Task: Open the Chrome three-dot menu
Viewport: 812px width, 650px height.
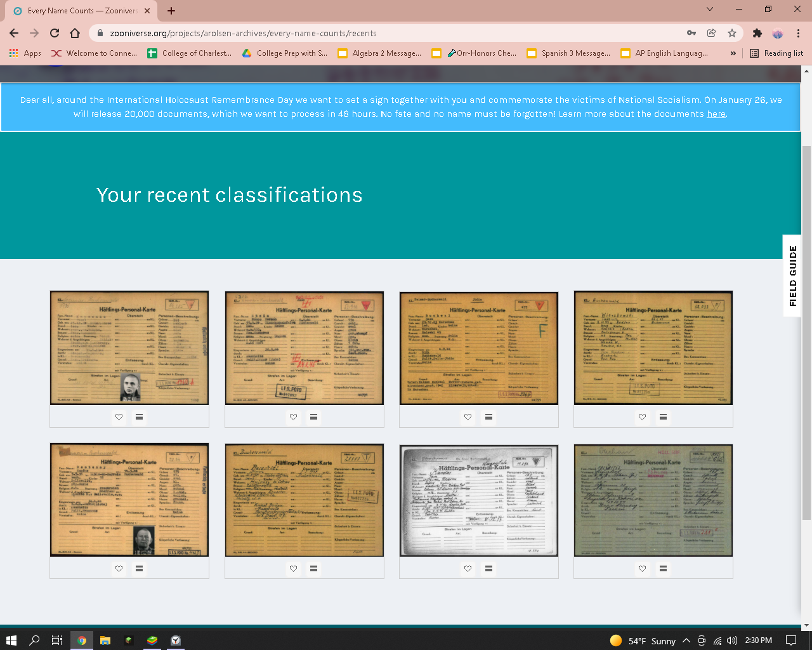Action: [x=798, y=33]
